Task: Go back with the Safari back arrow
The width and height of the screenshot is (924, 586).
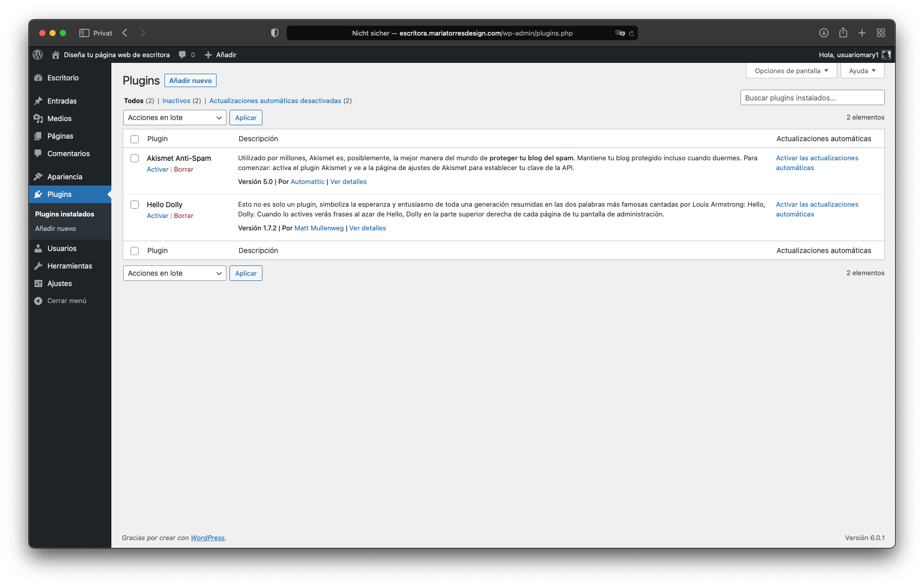Action: tap(125, 33)
